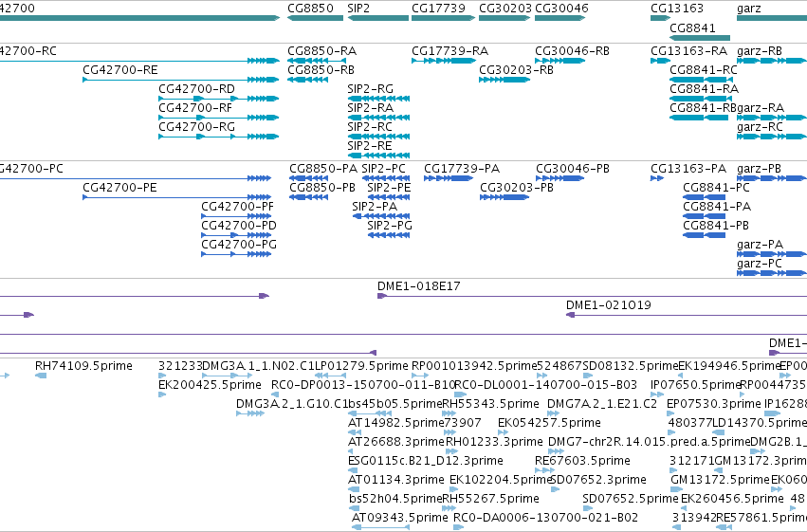Click transcript SIP2-RE
The image size is (807, 532).
click(378, 156)
